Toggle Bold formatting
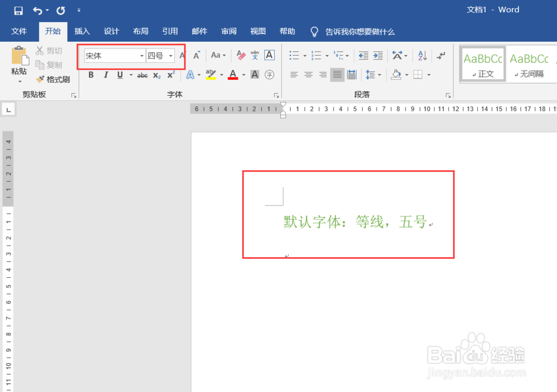The height and width of the screenshot is (392, 557). (x=91, y=75)
